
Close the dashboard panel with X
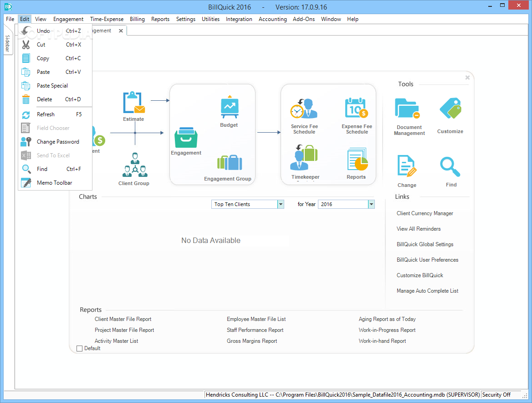(467, 77)
